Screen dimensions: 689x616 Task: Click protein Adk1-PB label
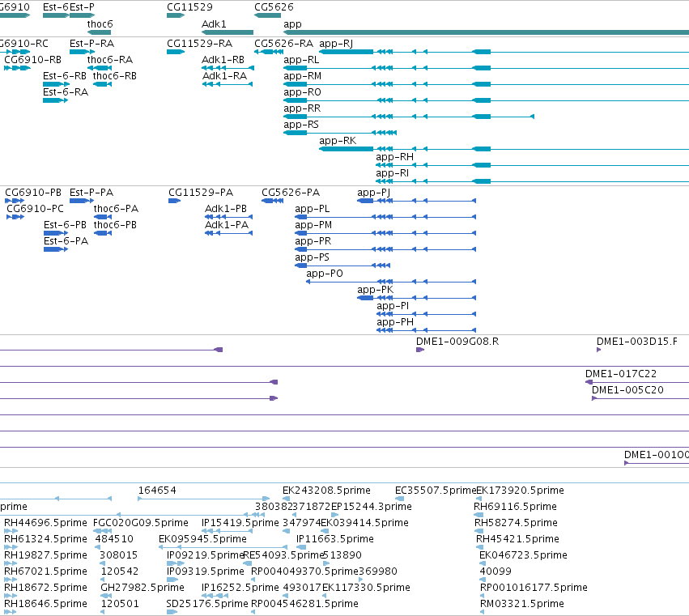coord(226,209)
